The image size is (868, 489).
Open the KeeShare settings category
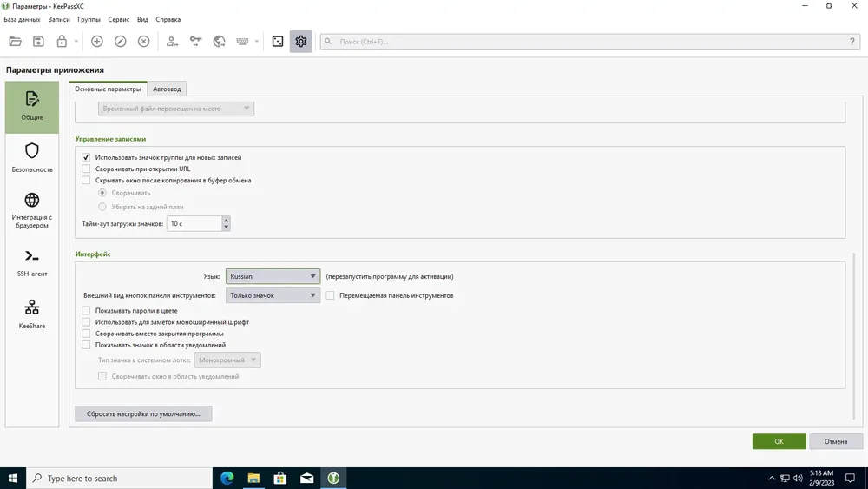[x=32, y=314]
